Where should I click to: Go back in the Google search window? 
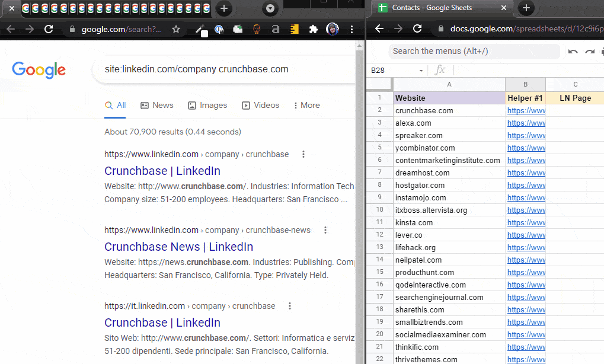coord(11,29)
